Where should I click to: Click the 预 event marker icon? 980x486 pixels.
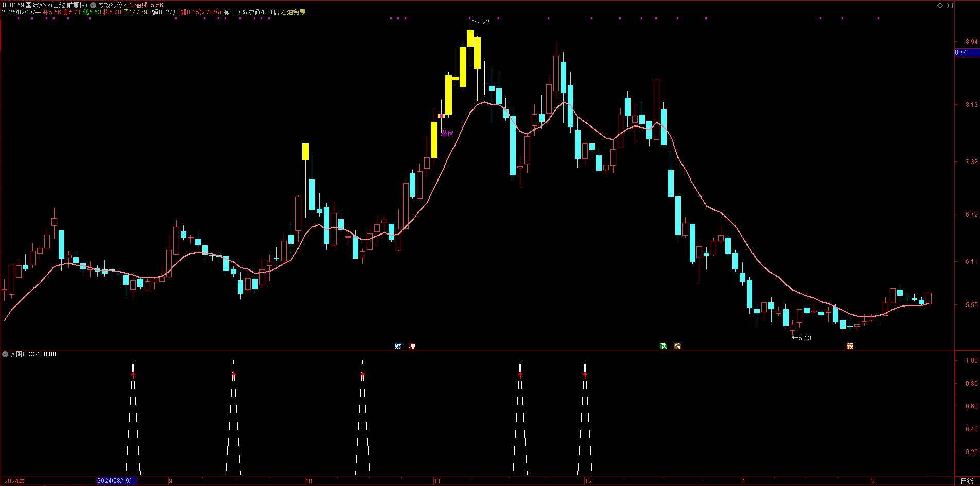pos(850,346)
